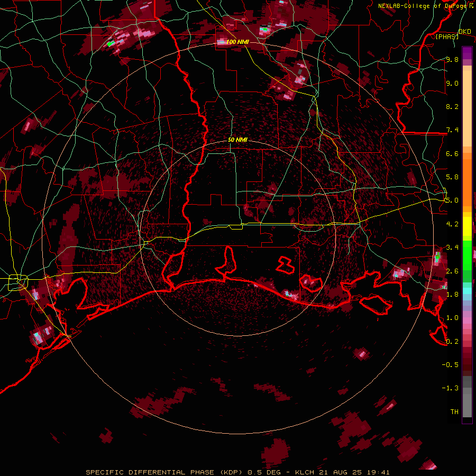Image resolution: width=476 pixels, height=476 pixels.
Task: Click the -0.5 scale value
Action: [x=450, y=364]
